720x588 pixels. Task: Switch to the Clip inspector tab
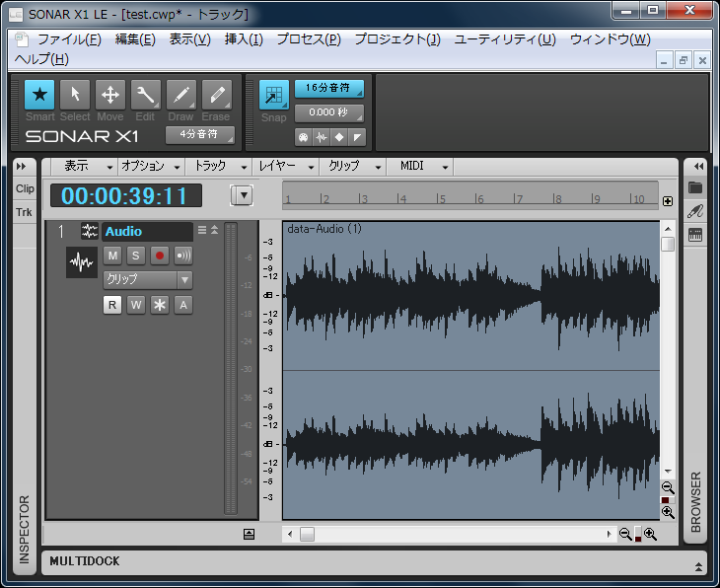(x=25, y=188)
